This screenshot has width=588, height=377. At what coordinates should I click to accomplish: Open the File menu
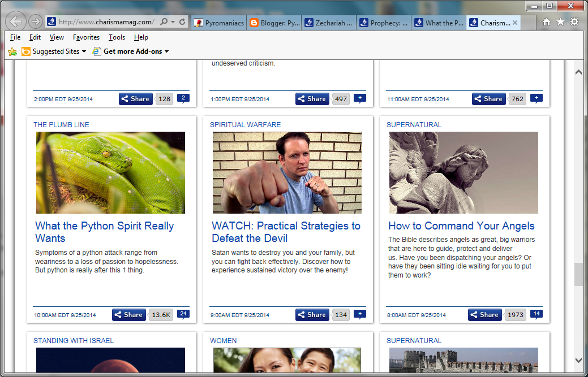pos(15,37)
